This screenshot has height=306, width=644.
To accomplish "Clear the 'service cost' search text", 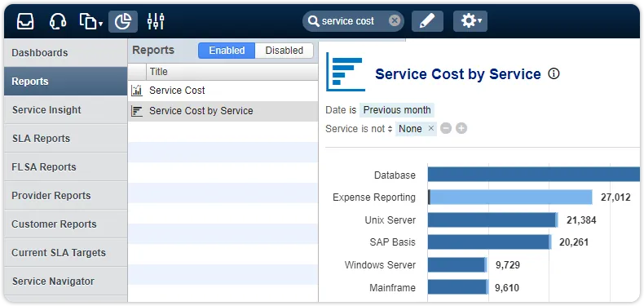I will 395,20.
